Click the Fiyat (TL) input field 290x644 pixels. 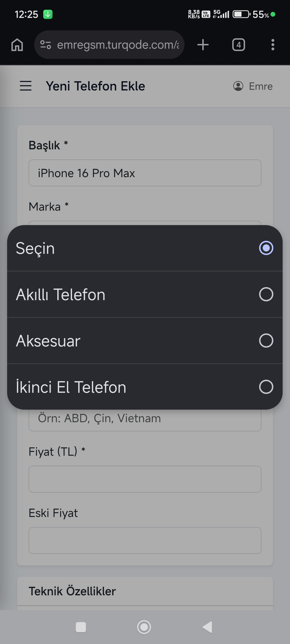pyautogui.click(x=145, y=479)
